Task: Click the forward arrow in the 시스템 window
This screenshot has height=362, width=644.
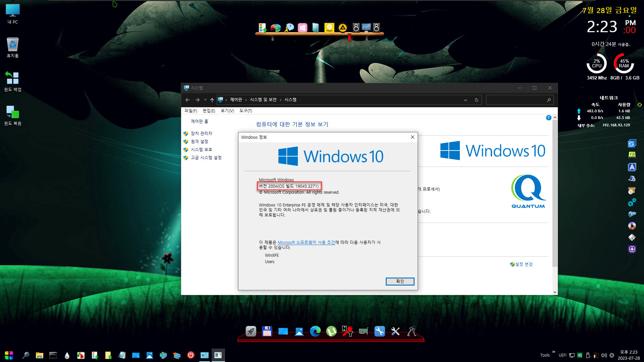Action: tap(197, 100)
